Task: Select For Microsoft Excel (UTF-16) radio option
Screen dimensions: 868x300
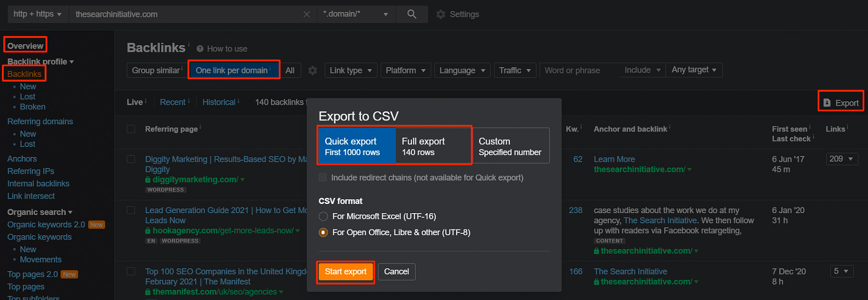Action: 324,216
